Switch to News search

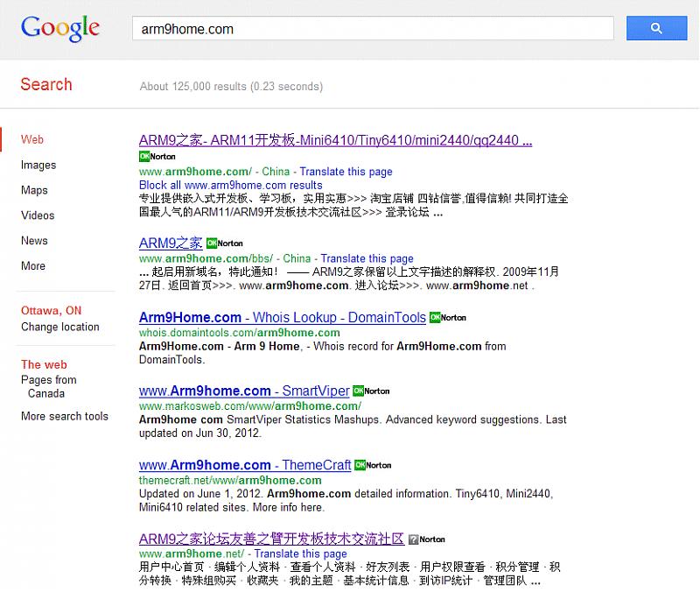tap(34, 240)
